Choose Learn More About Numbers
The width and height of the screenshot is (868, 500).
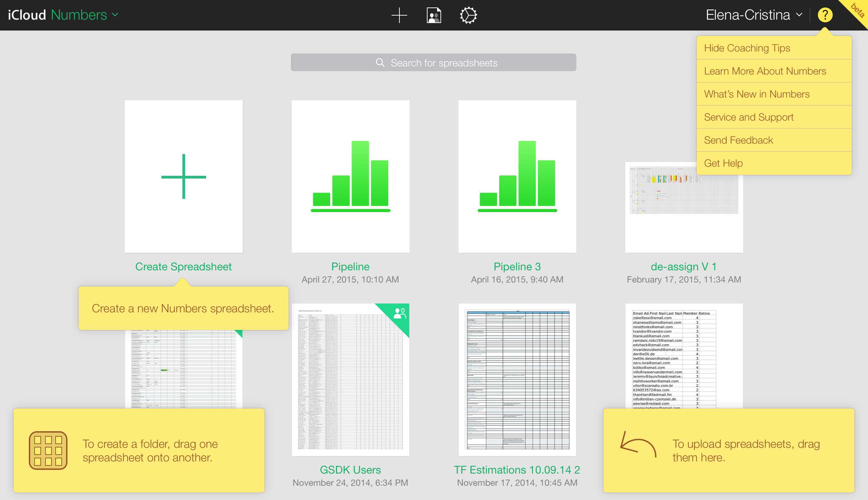point(765,71)
